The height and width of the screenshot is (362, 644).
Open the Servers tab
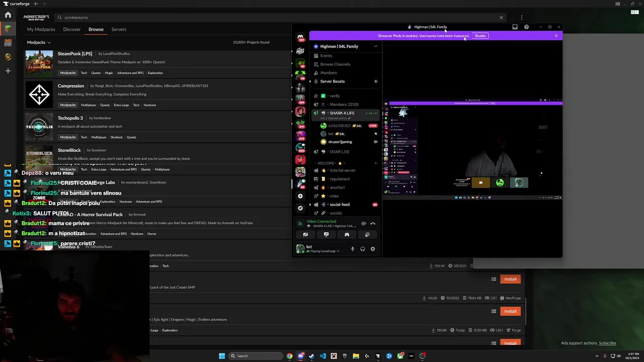coord(119,29)
